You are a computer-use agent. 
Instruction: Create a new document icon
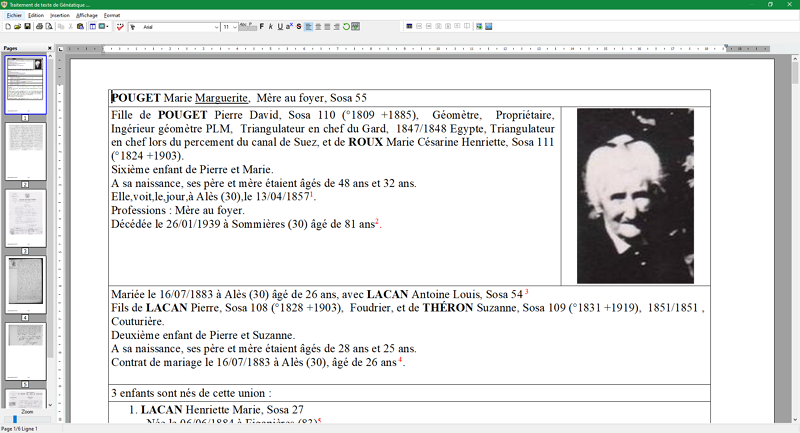[x=8, y=27]
